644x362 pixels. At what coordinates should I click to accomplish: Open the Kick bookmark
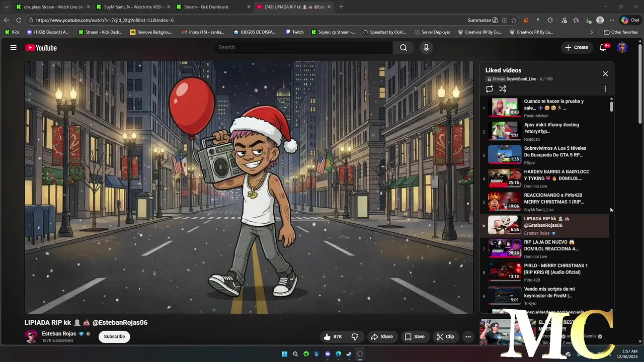pos(12,32)
